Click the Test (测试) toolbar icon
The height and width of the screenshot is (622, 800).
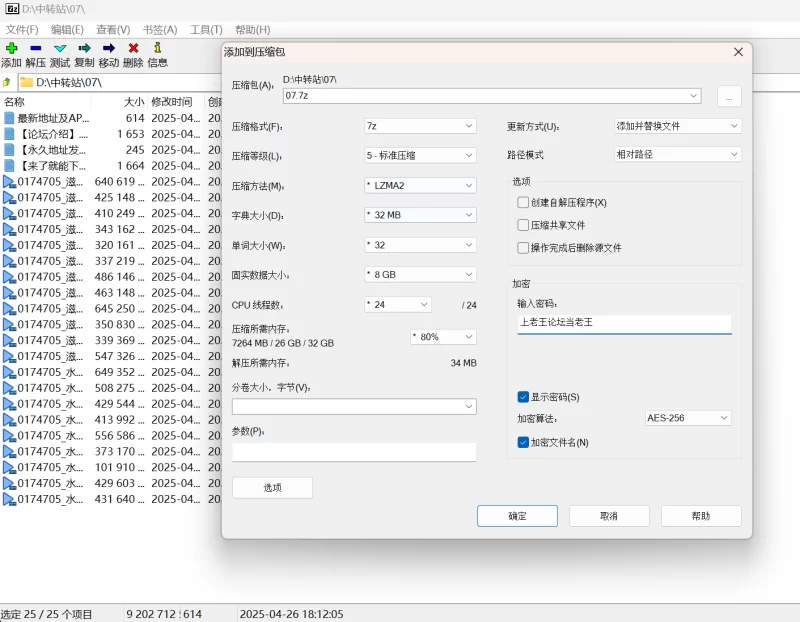pos(60,48)
